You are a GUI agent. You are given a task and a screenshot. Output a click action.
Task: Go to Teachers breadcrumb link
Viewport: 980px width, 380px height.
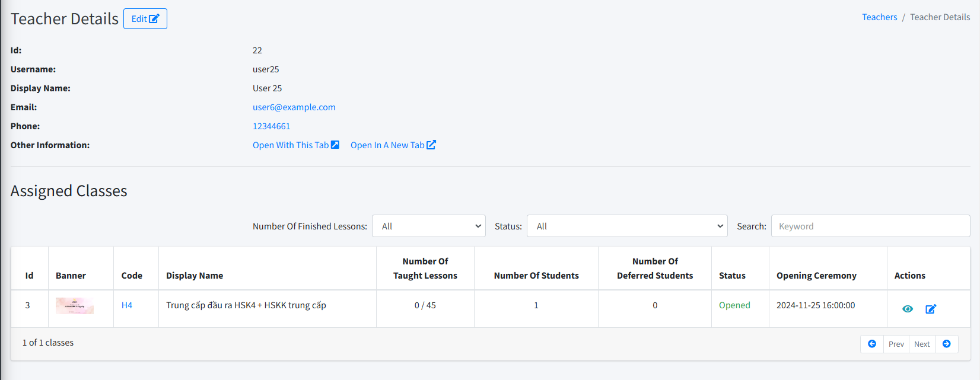[x=879, y=17]
